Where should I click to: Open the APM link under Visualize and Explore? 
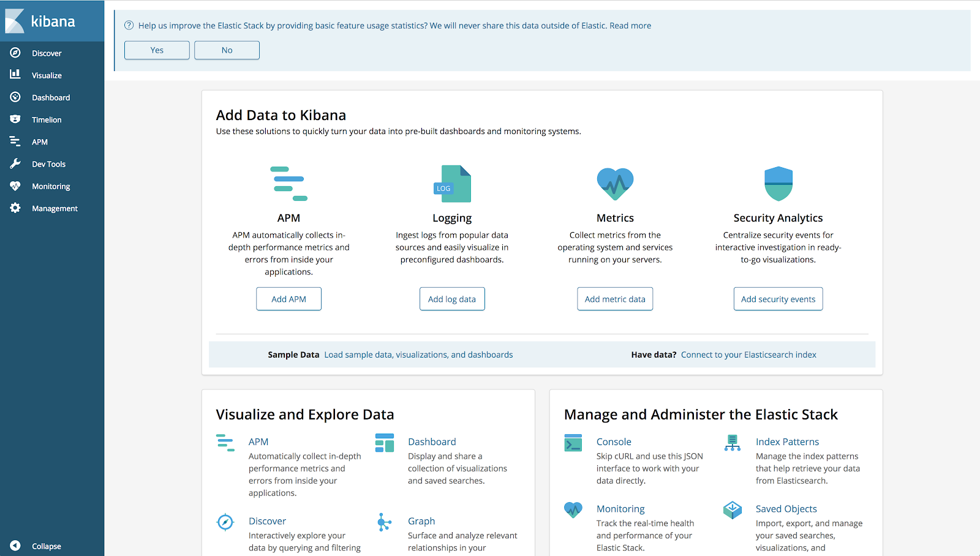point(258,441)
